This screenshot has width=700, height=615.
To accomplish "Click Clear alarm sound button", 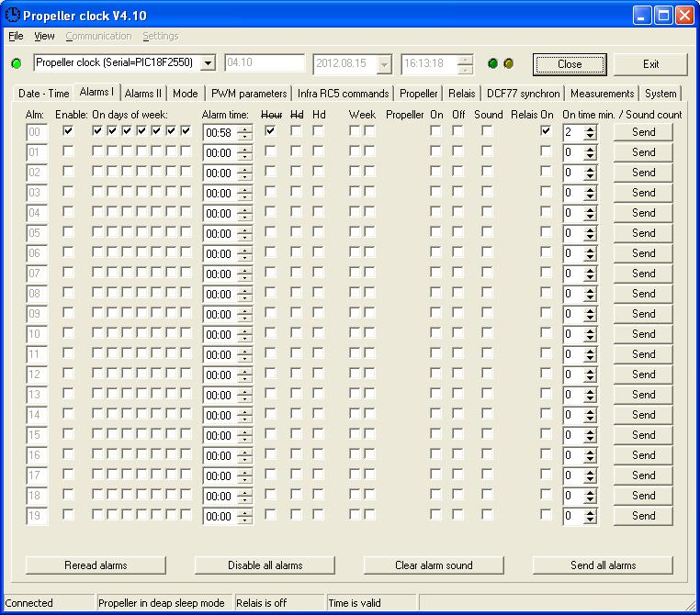I will pos(434,565).
